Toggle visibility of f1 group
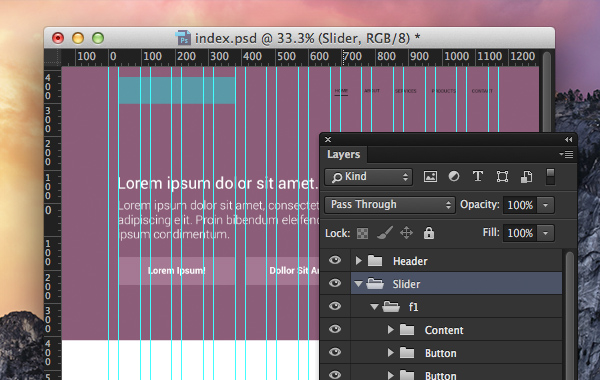600x380 pixels. coord(335,306)
